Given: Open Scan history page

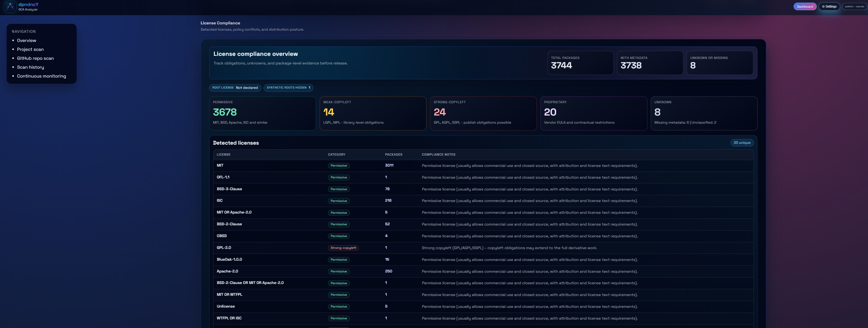Looking at the screenshot, I should (x=30, y=67).
